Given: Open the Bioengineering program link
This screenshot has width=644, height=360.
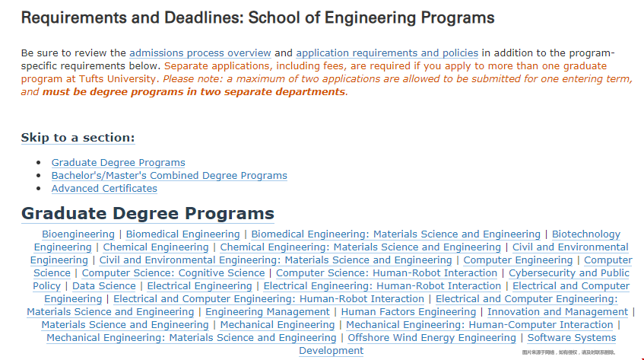Looking at the screenshot, I should (x=78, y=234).
